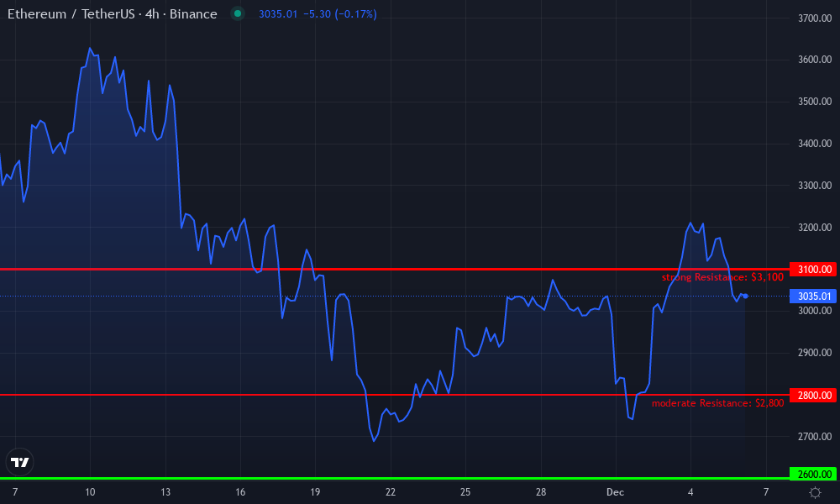The height and width of the screenshot is (504, 840).
Task: Click the blue price line near its peak
Action: [90, 49]
